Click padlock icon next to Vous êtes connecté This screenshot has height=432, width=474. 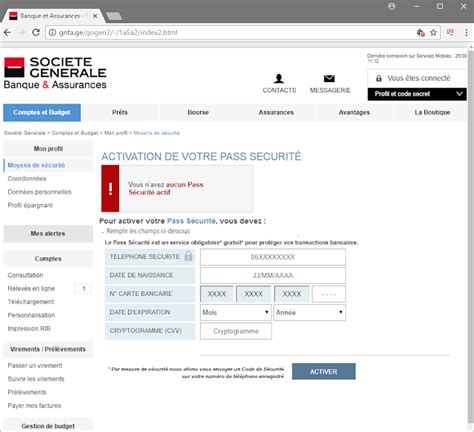(379, 78)
